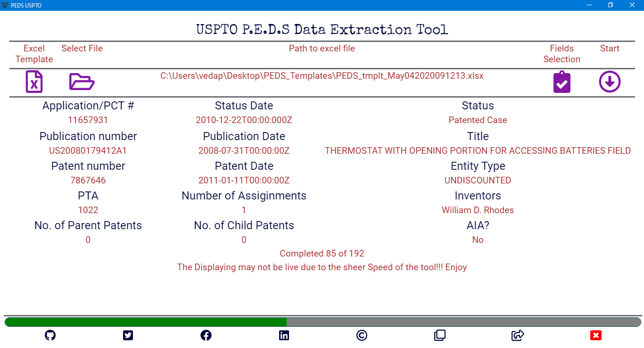
Task: Click patent date 2011-01-11T00:00:00Z
Action: tap(244, 181)
